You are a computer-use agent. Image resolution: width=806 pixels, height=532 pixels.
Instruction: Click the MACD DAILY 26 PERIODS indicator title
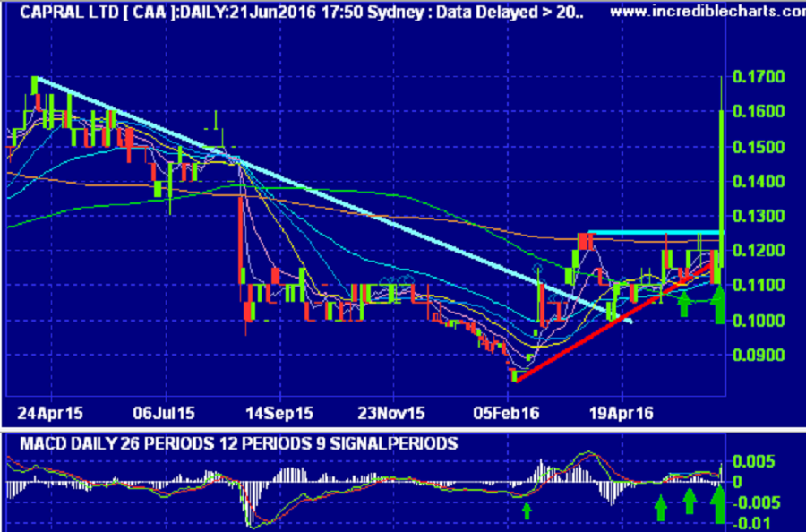click(x=239, y=443)
